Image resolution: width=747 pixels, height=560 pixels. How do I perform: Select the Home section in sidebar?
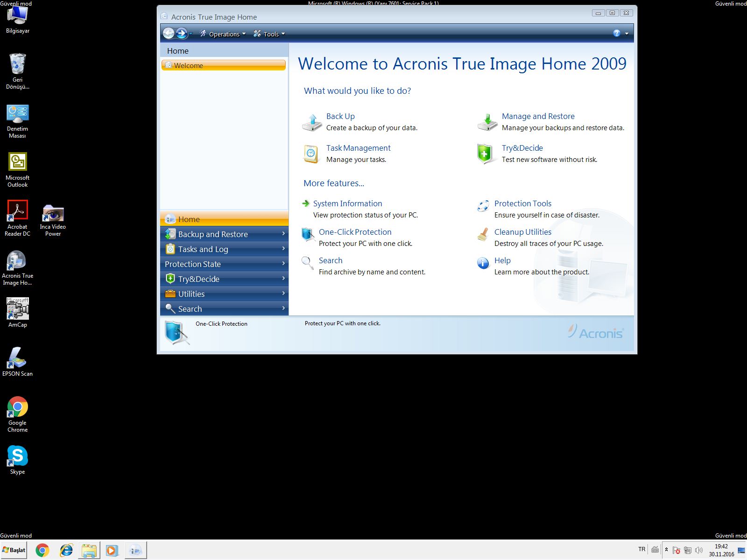(x=224, y=219)
